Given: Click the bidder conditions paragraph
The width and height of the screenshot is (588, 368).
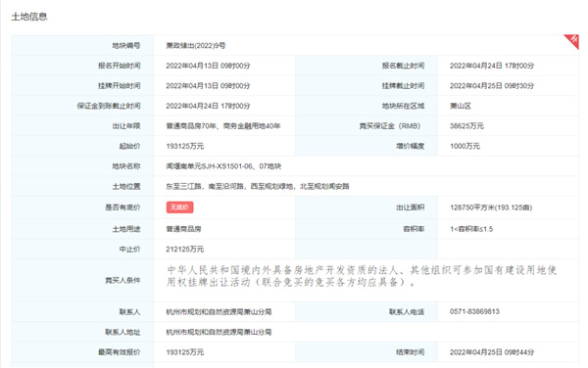Looking at the screenshot, I should pyautogui.click(x=362, y=276).
